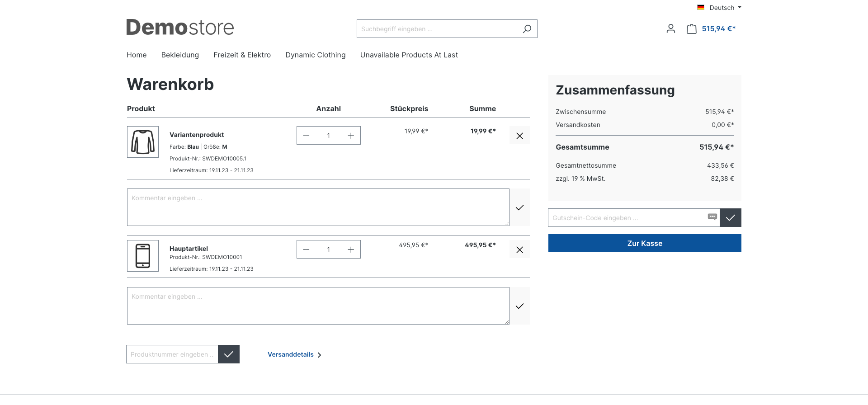This screenshot has width=868, height=405.
Task: Click the keyboard icon in voucher field
Action: coord(712,217)
